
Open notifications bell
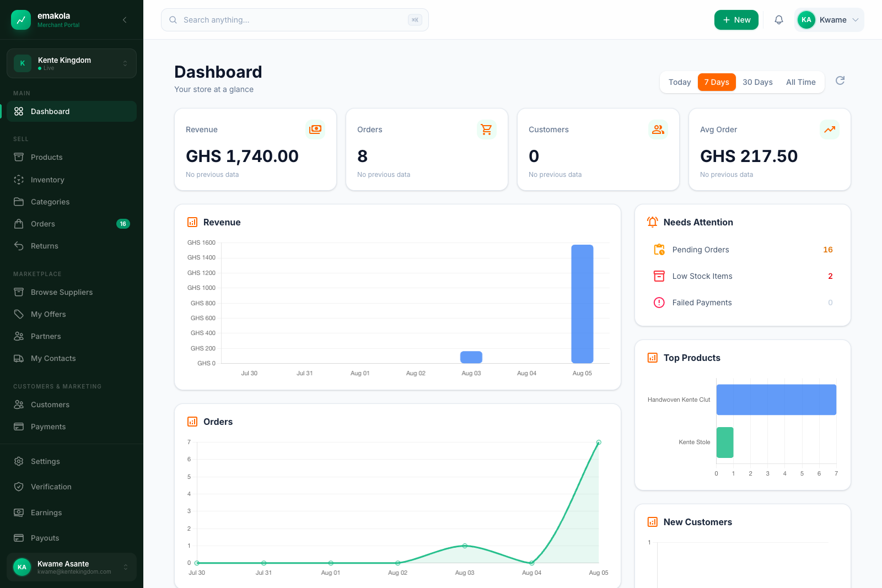point(779,20)
